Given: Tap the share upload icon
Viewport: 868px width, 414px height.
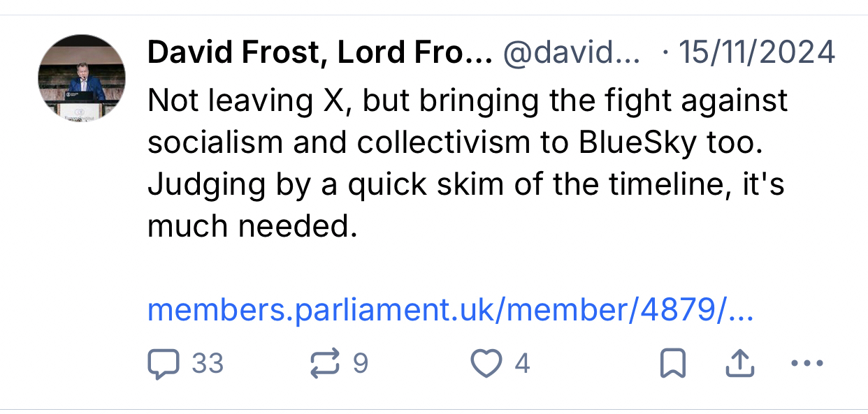Looking at the screenshot, I should tap(741, 364).
